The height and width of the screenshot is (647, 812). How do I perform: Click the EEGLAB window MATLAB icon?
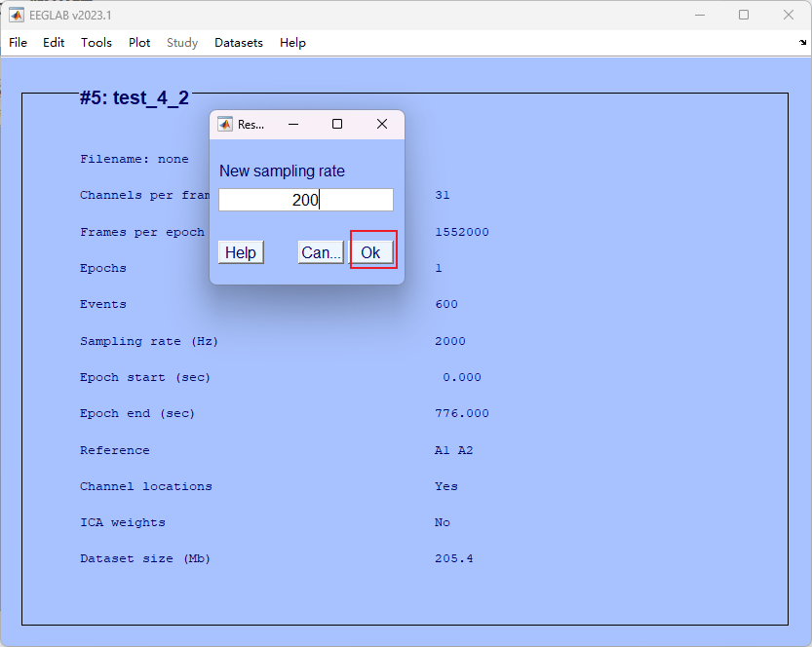pos(16,15)
